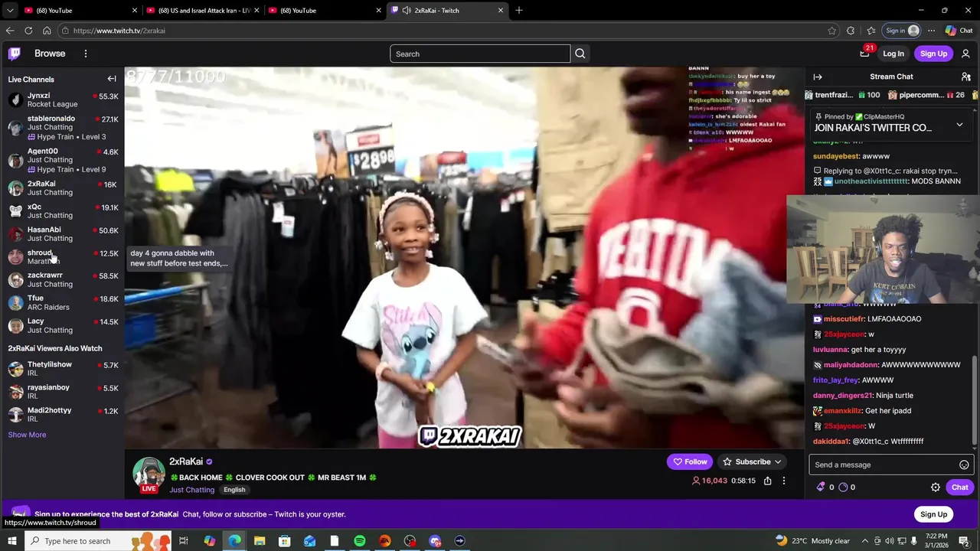Screen dimensions: 980x551
Task: Open the HasanAbi channel row
Action: (63, 234)
